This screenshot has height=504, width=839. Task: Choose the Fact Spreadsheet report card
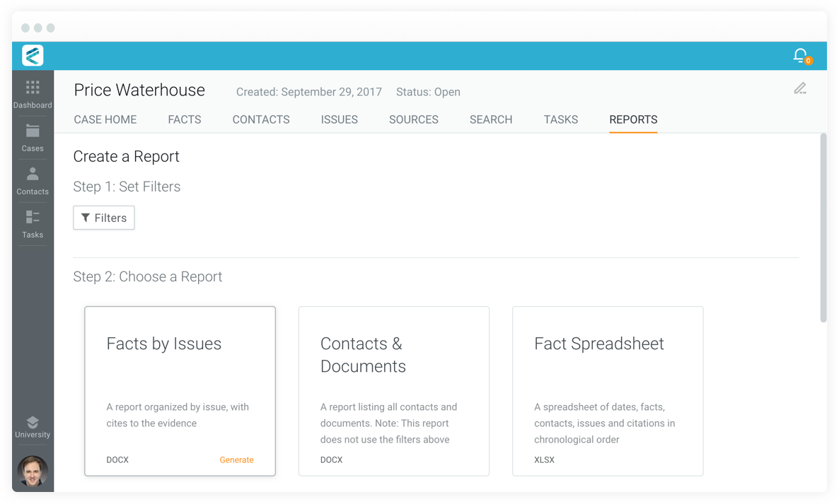coord(607,391)
